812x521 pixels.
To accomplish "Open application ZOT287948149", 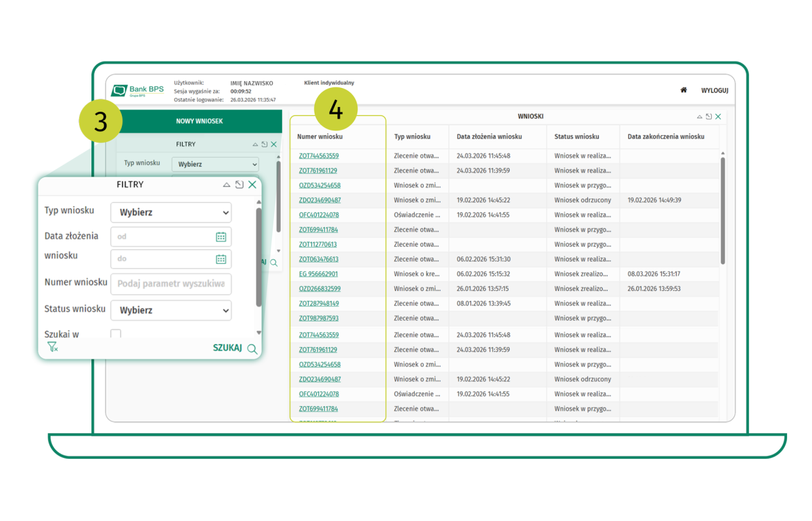I will click(319, 304).
